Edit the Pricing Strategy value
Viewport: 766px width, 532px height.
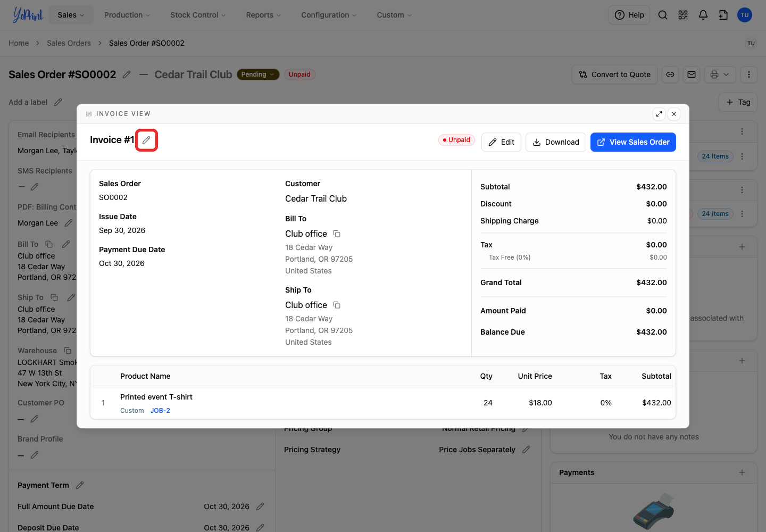[526, 450]
